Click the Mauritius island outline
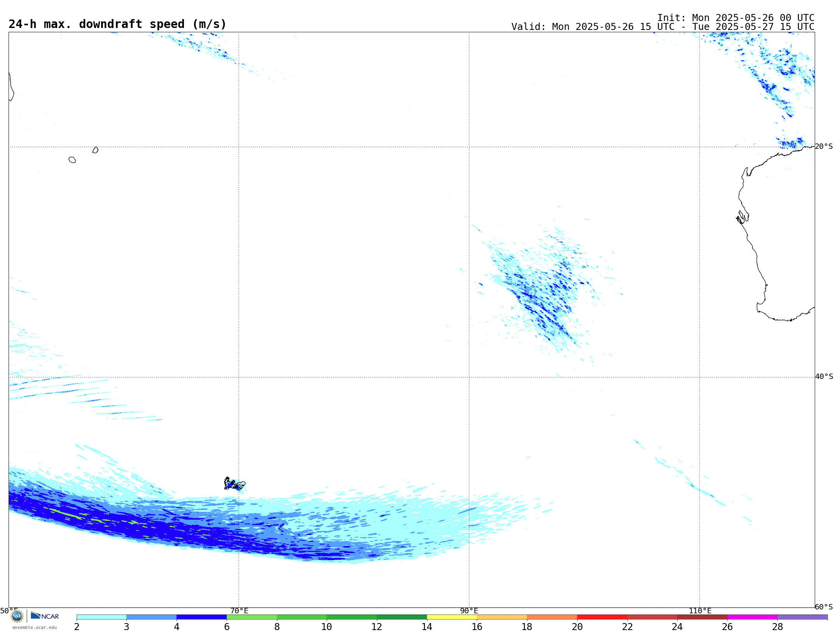The height and width of the screenshot is (632, 840). [95, 150]
